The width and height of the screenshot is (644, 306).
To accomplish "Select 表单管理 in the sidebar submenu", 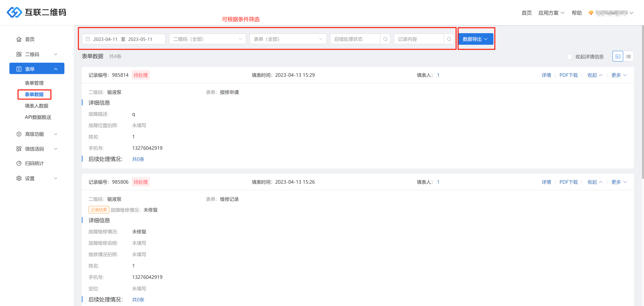I will pos(34,83).
